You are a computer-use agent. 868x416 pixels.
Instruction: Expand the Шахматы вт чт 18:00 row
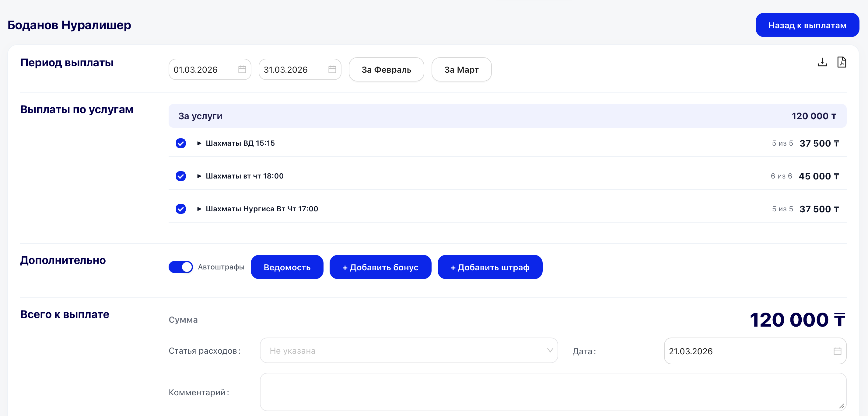pyautogui.click(x=199, y=176)
